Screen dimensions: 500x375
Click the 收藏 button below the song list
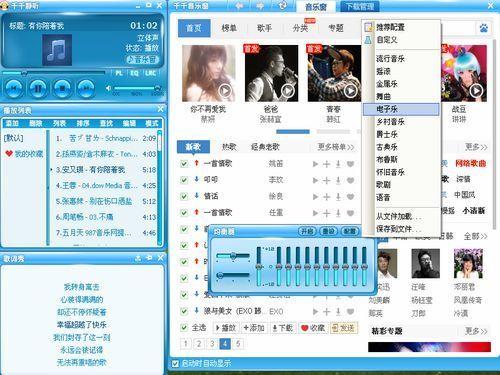[313, 328]
